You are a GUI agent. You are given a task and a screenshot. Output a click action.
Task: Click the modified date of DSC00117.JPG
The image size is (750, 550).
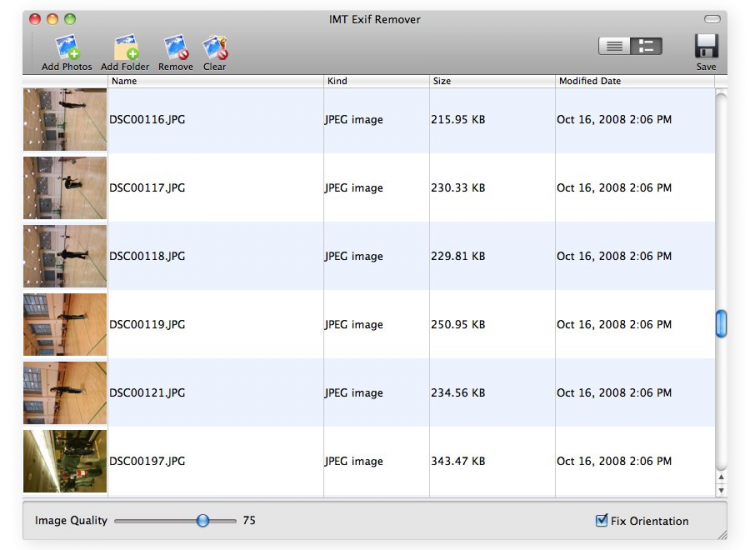(x=614, y=188)
